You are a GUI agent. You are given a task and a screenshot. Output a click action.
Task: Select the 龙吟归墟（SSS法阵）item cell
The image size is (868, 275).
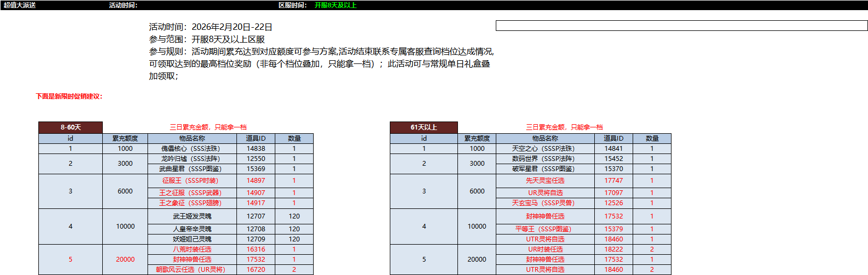click(192, 159)
